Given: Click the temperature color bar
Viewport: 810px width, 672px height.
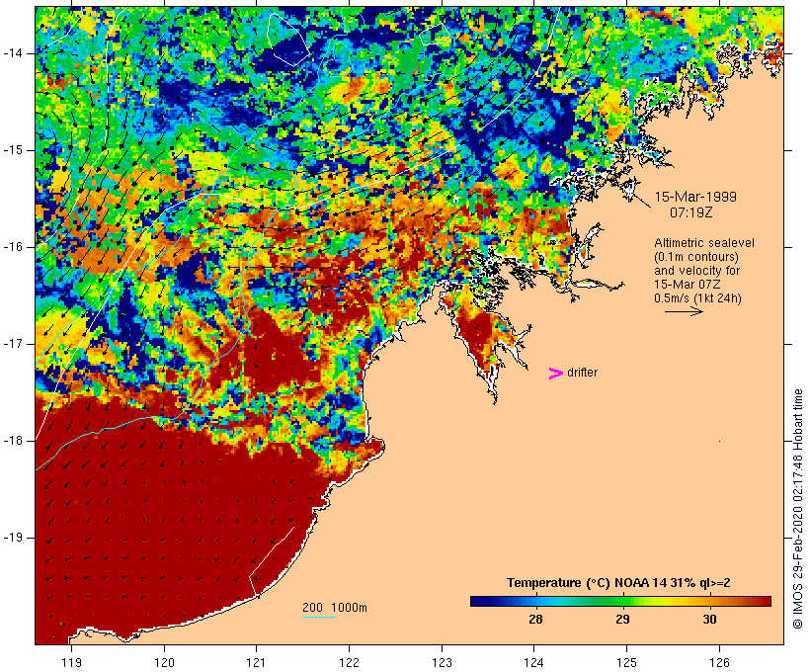Looking at the screenshot, I should (620, 601).
